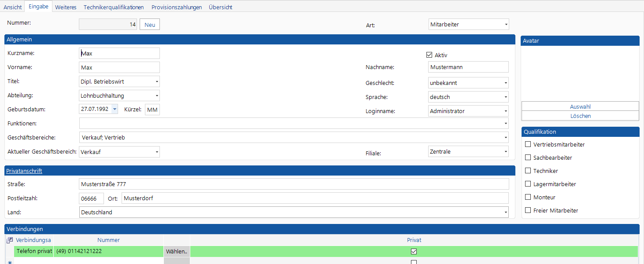Screen dimensions: 644x264
Task: Open the Filiale dropdown showing Zentrale
Action: point(506,152)
